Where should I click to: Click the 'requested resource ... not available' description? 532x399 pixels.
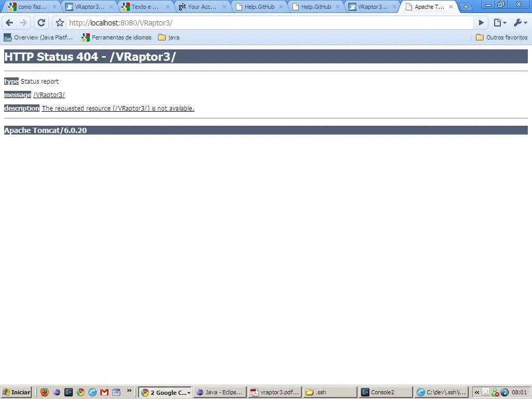[118, 109]
